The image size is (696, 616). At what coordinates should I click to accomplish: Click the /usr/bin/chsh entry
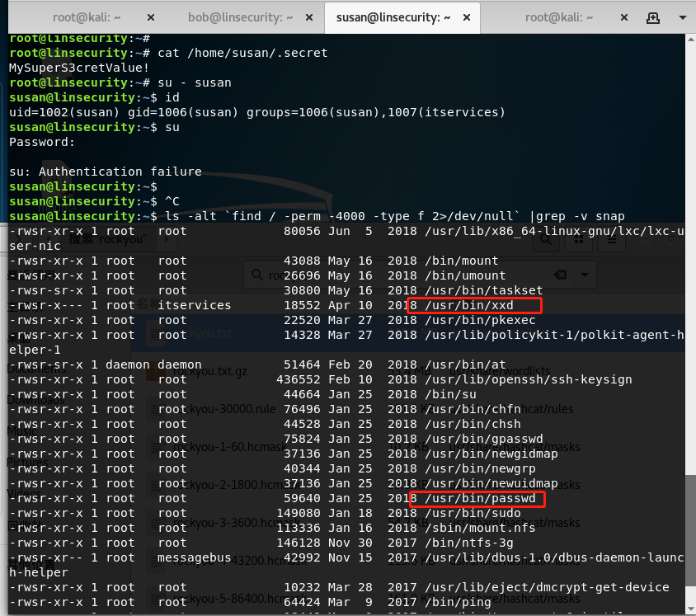[473, 425]
